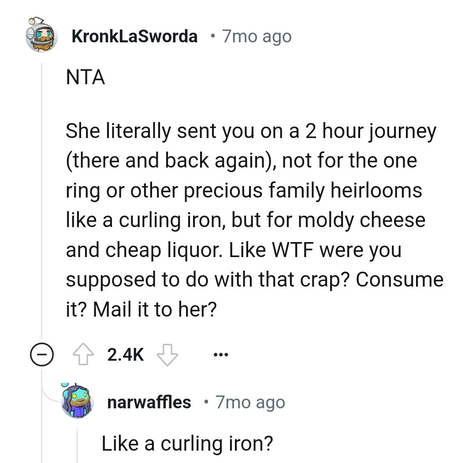Open the overflow menu on KronkLaSworda's comment
Viewport: 476px width, 463px height.
pos(220,354)
